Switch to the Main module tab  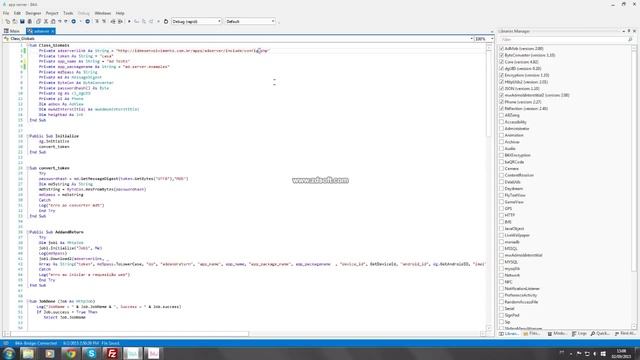[12, 31]
